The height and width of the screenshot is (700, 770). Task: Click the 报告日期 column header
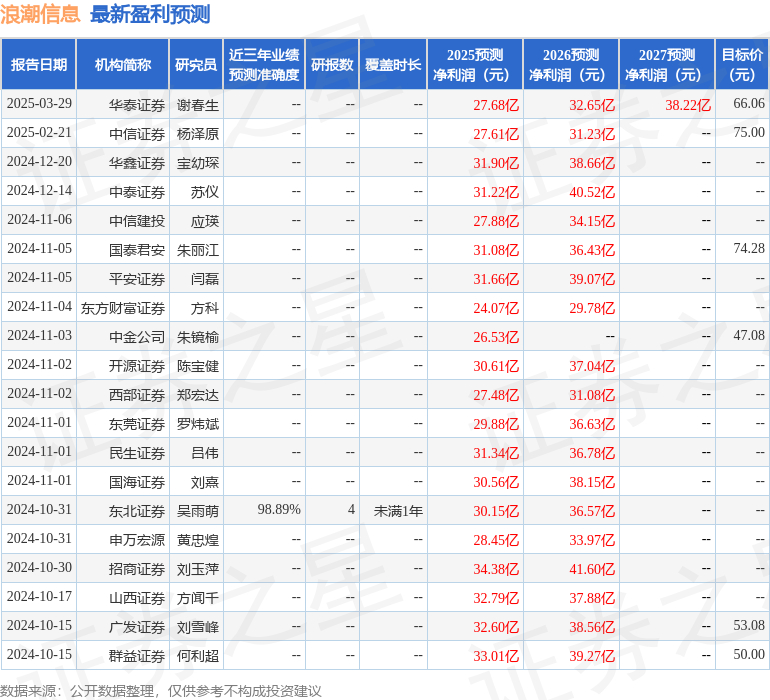coord(38,65)
